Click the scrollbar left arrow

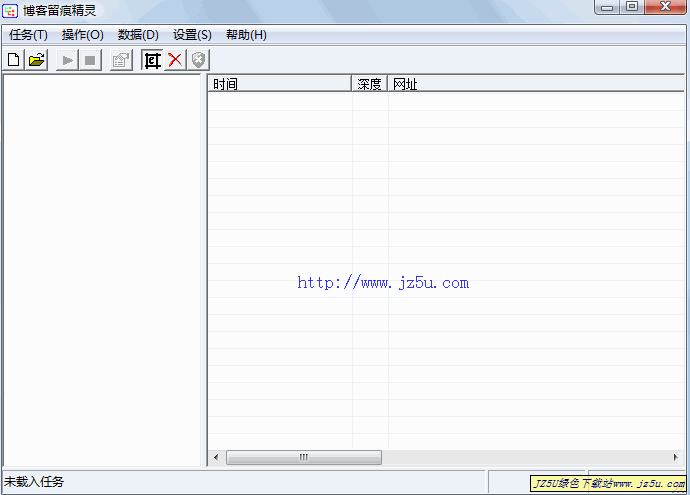(x=216, y=458)
